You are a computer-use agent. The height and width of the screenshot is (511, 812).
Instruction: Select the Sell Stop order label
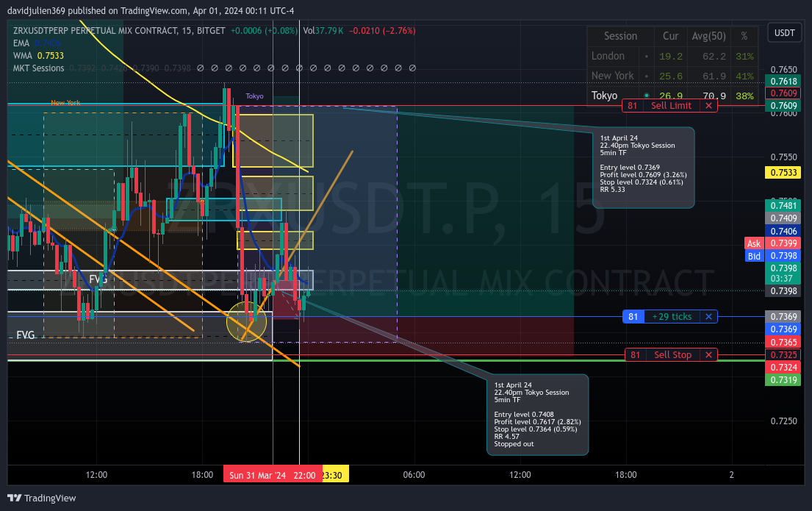click(672, 355)
